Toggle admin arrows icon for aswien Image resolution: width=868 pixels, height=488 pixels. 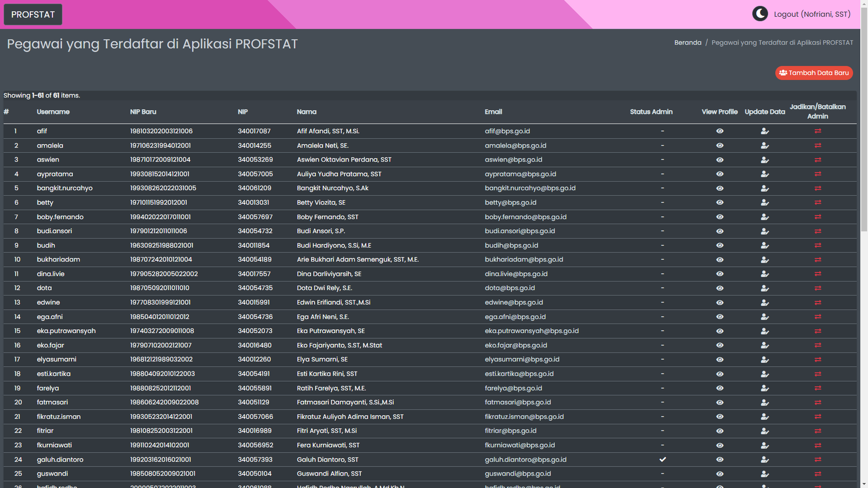click(818, 160)
